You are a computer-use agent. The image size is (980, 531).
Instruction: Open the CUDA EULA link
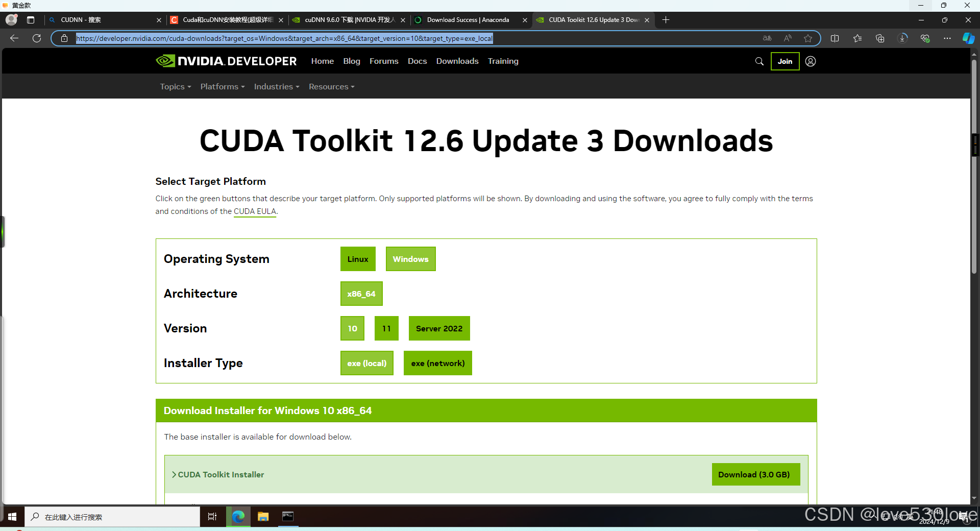click(x=255, y=211)
